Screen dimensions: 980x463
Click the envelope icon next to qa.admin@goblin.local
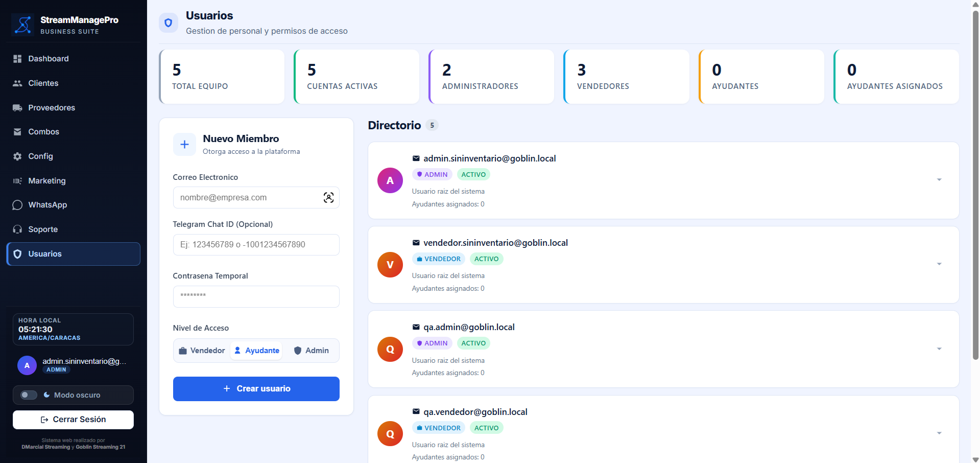point(416,327)
